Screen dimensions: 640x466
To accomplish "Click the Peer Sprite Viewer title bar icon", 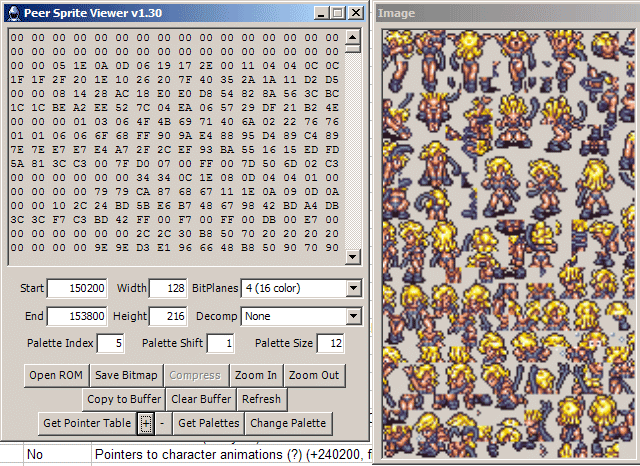I will pos(13,13).
